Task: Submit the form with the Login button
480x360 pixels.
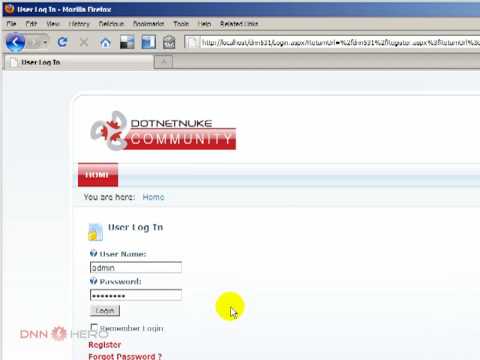Action: (105, 311)
